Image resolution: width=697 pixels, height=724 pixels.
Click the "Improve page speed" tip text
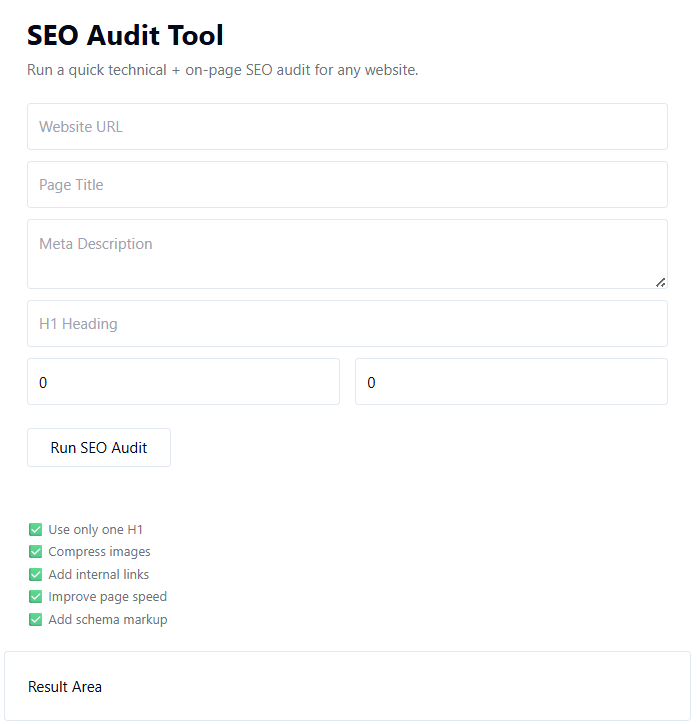click(x=107, y=597)
